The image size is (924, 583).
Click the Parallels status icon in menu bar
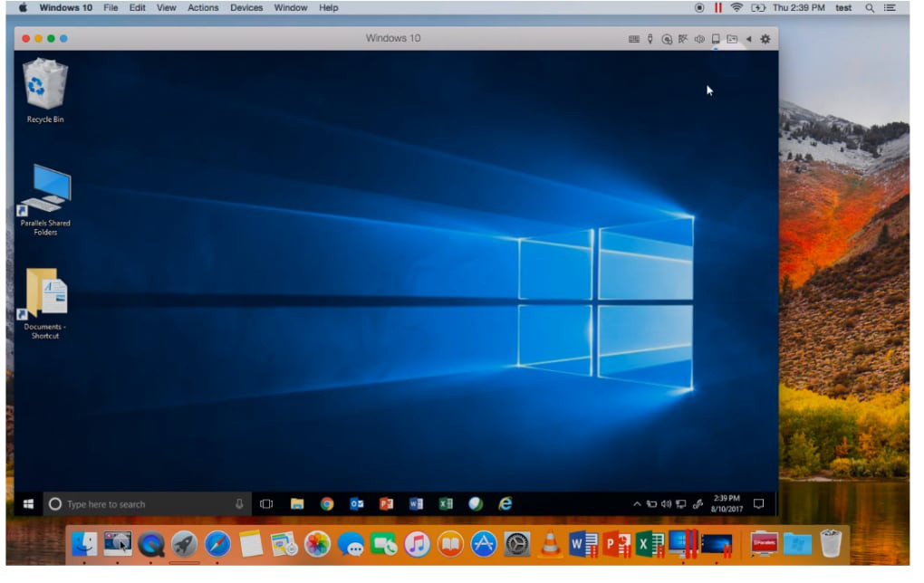[x=717, y=7]
